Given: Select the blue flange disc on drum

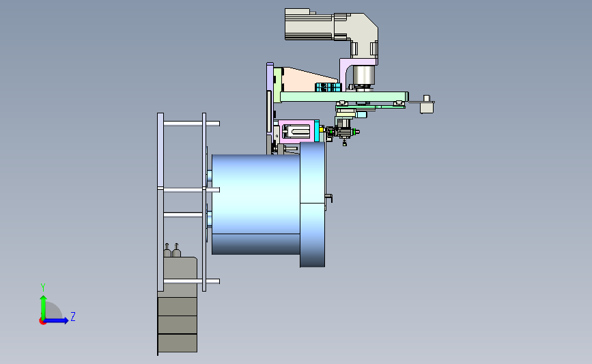Looking at the screenshot, I should click(x=312, y=204).
